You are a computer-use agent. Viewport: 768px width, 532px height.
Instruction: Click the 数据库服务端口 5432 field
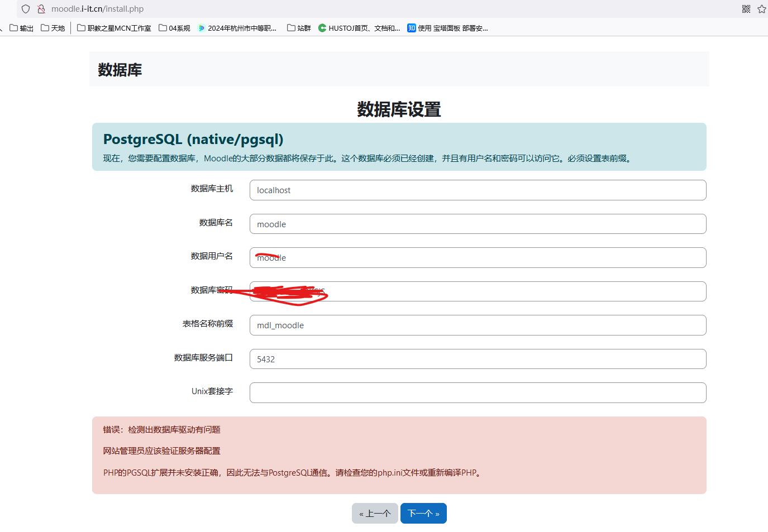click(478, 359)
